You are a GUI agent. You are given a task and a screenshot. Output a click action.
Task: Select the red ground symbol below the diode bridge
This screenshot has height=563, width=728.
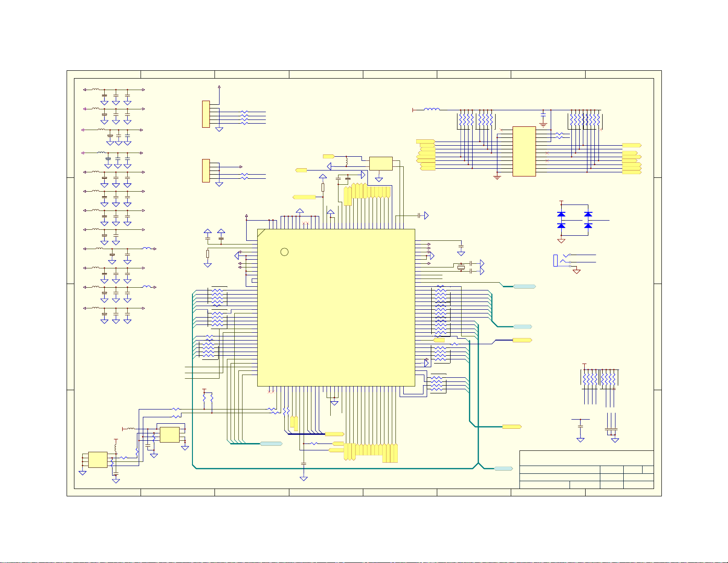pos(561,241)
